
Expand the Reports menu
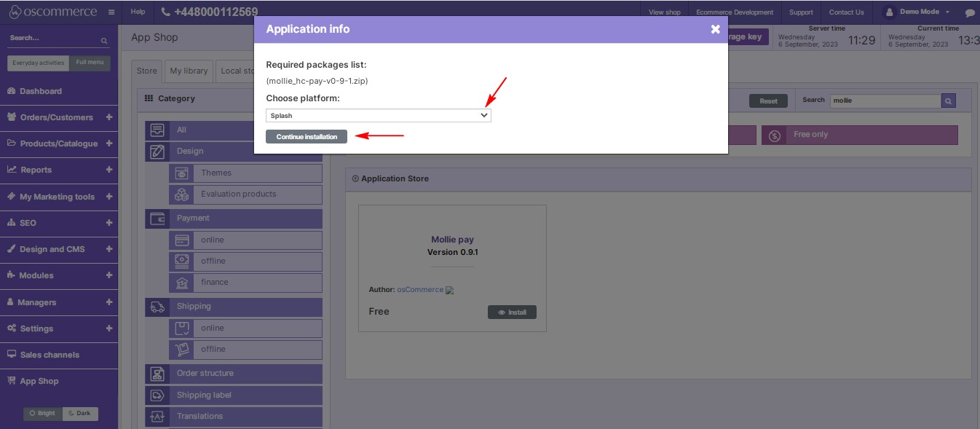pyautogui.click(x=109, y=170)
